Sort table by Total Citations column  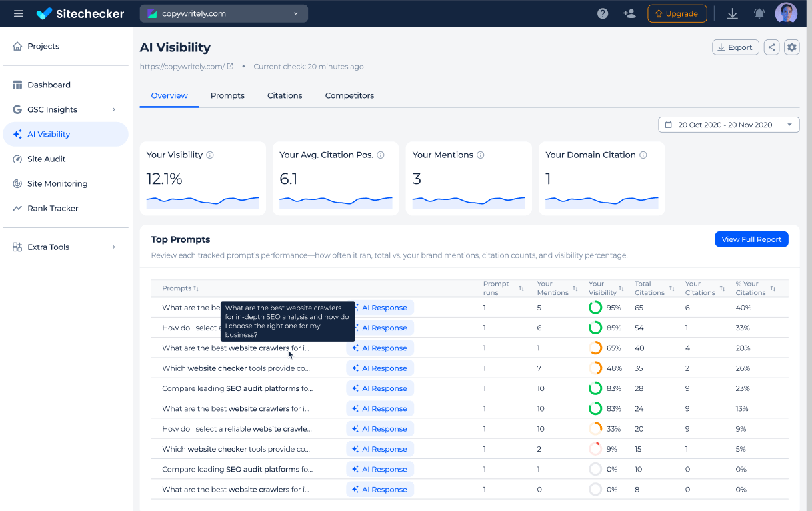[671, 288]
